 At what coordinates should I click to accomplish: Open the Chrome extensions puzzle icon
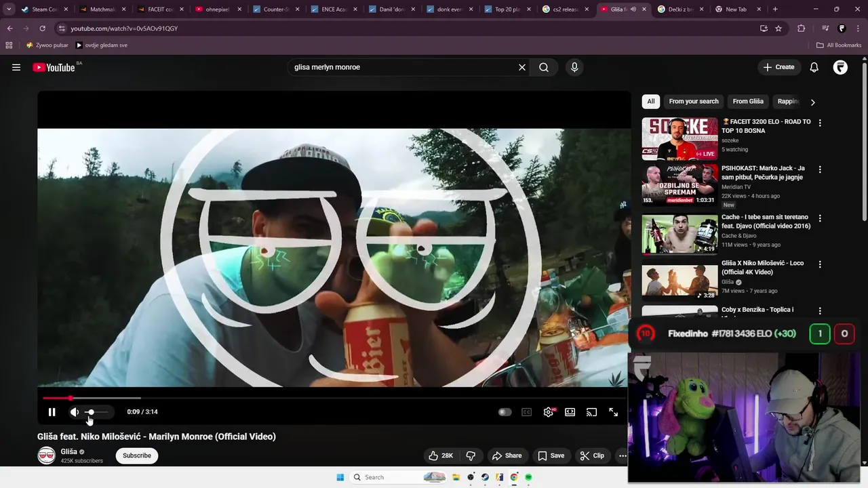pos(802,28)
